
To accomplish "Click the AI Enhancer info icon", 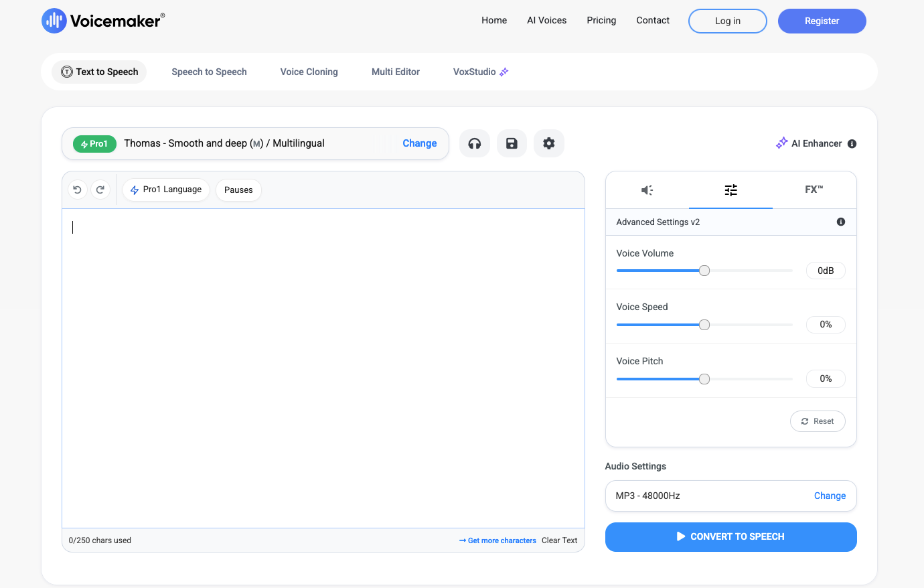I will [852, 144].
